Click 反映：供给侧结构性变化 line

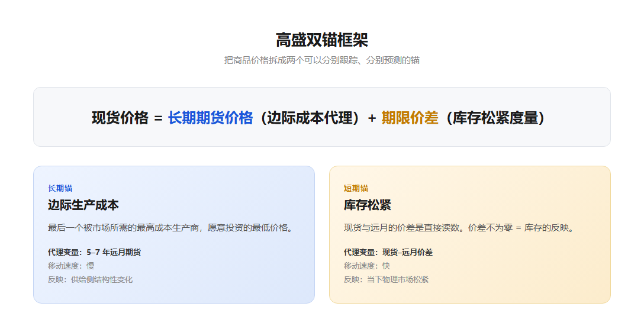coord(91,279)
